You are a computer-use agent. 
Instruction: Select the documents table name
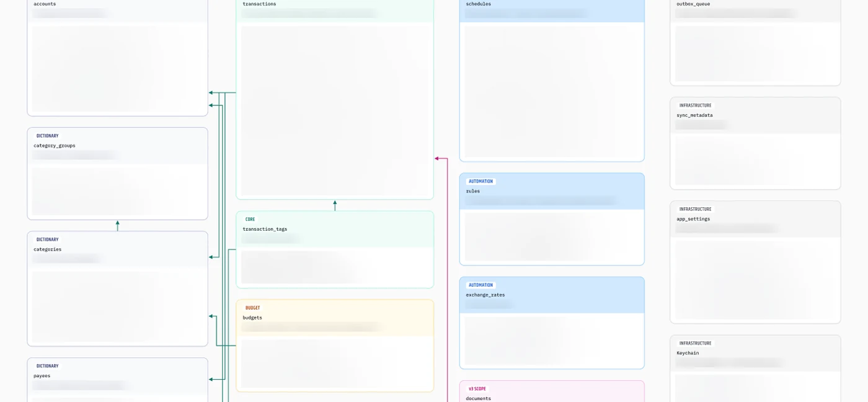point(479,398)
